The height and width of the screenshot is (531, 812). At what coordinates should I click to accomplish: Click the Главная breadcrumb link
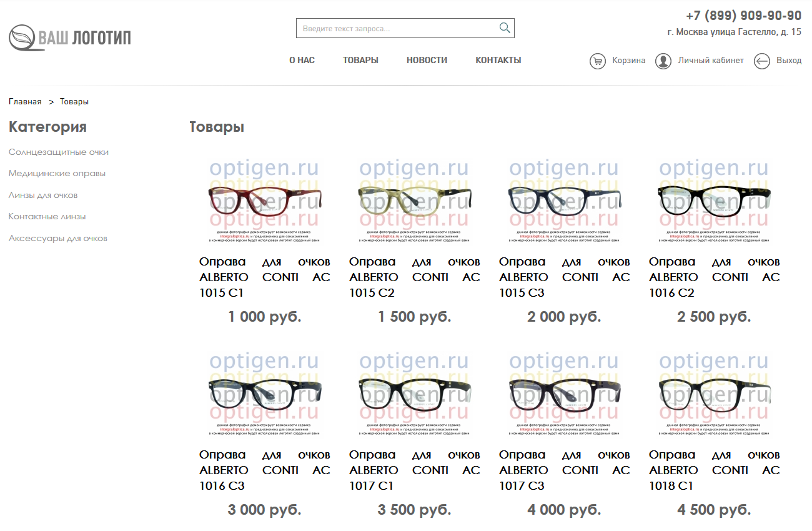[25, 102]
